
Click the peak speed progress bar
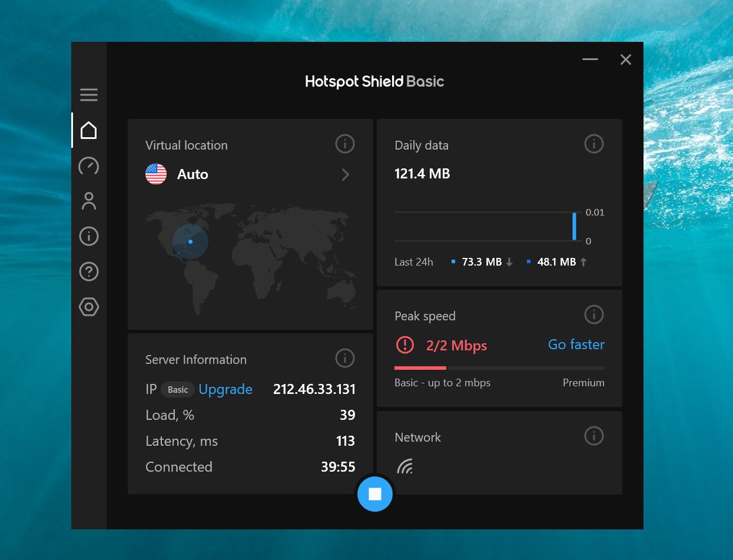499,368
